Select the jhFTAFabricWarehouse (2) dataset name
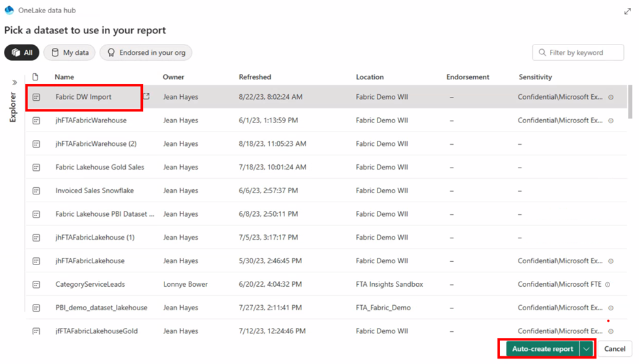This screenshot has height=364, width=639. click(x=96, y=144)
